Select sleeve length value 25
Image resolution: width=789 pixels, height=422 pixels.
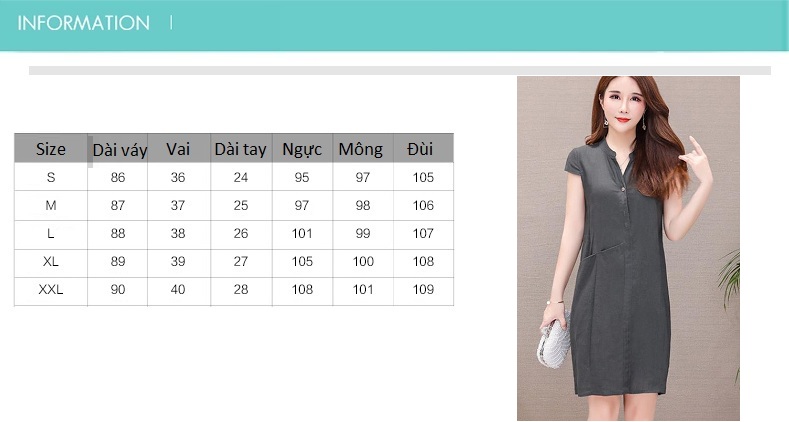(x=241, y=205)
